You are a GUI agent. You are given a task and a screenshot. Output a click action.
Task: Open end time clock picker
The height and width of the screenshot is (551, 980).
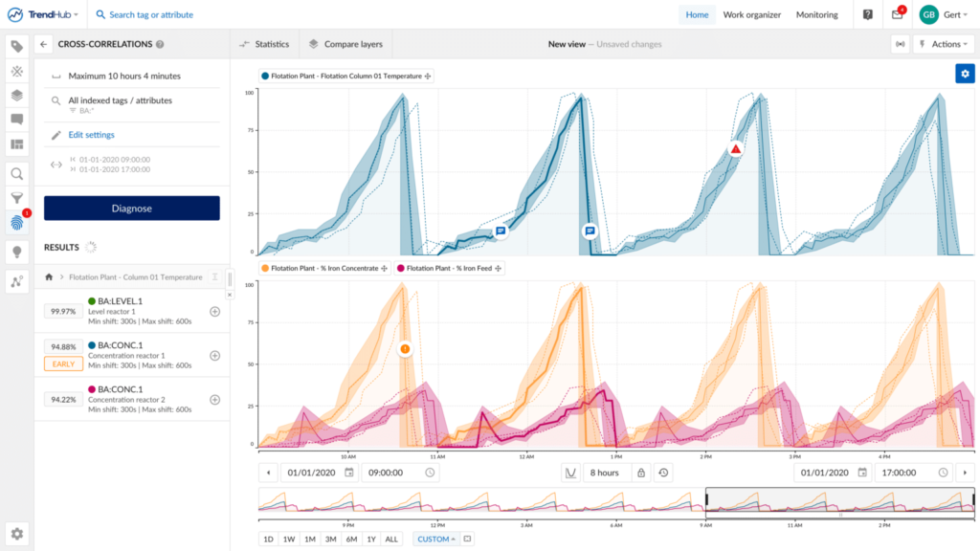coord(943,473)
